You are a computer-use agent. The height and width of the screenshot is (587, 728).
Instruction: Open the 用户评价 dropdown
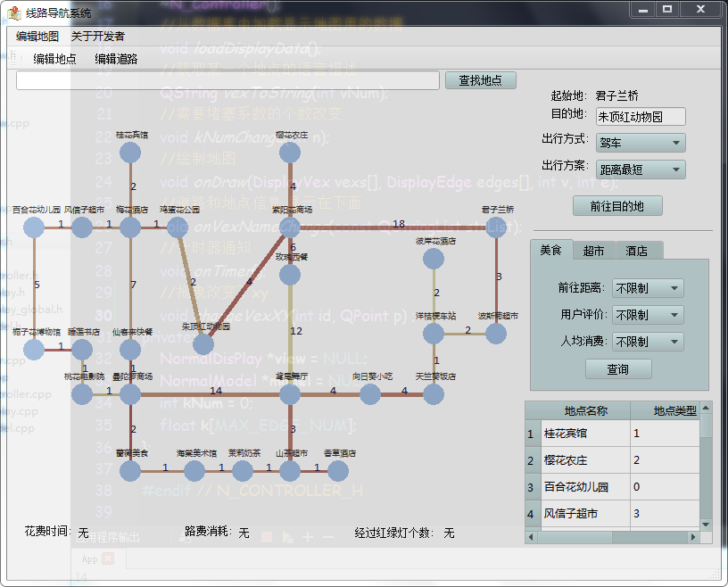(x=648, y=315)
